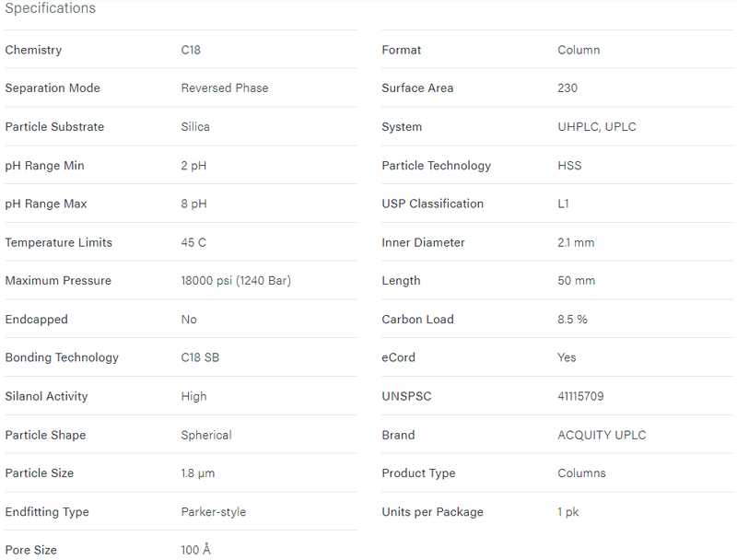Viewport: 737px width, 560px height.
Task: Click the Silanol Activity High value
Action: coord(194,396)
